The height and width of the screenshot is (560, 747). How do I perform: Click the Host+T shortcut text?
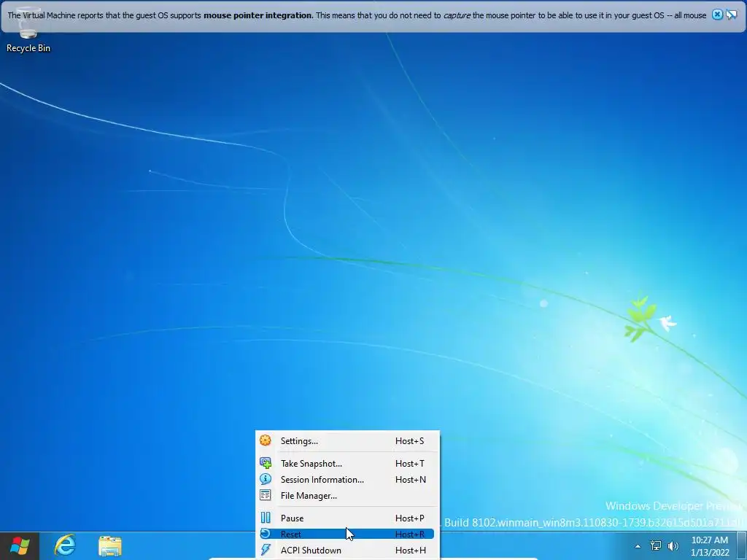click(x=410, y=463)
